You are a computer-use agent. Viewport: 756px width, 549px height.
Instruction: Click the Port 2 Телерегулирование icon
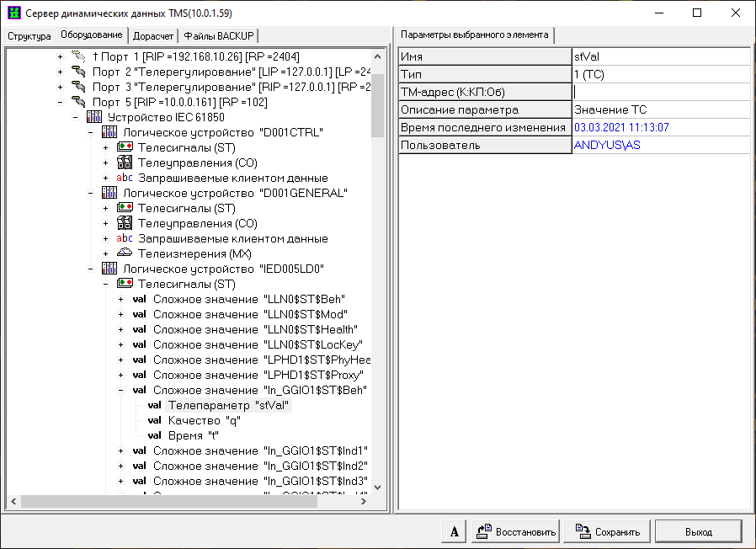tap(79, 72)
